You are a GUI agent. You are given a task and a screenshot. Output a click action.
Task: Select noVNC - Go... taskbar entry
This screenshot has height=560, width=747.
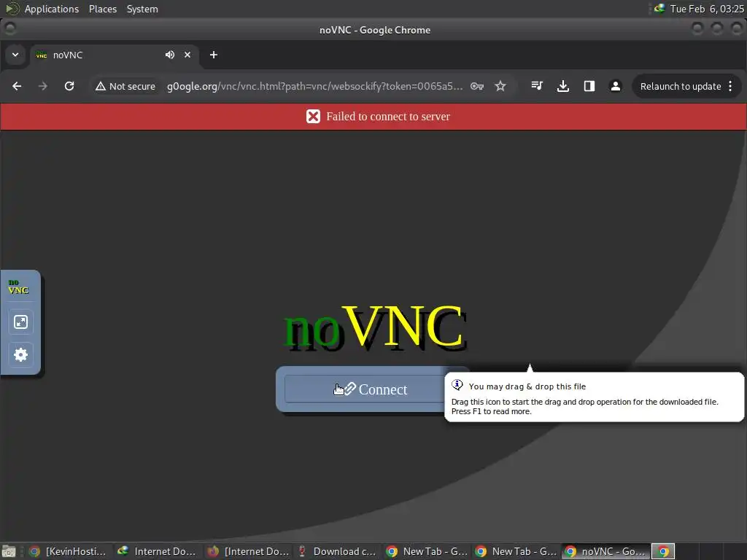pos(605,551)
